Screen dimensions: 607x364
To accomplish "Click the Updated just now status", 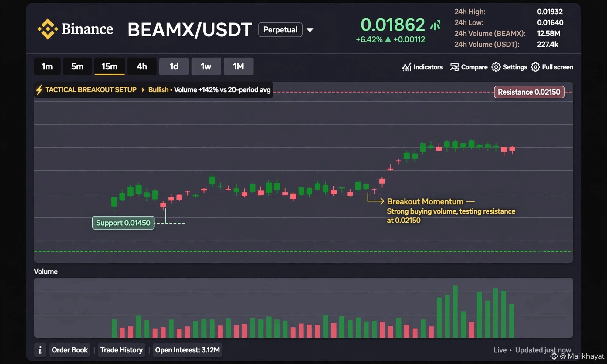I will [543, 350].
